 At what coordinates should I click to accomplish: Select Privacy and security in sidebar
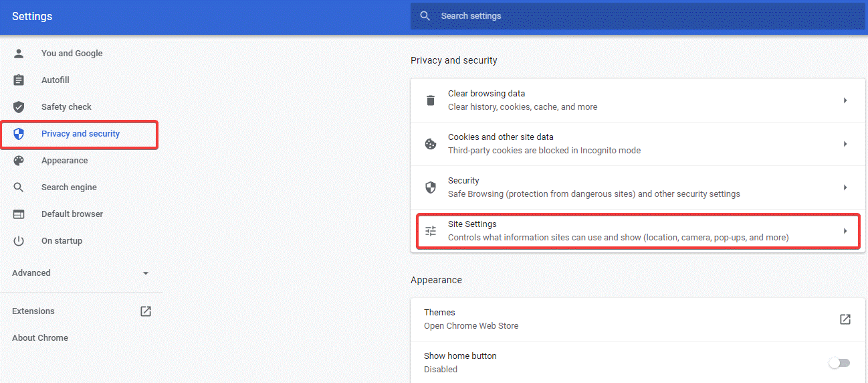80,134
